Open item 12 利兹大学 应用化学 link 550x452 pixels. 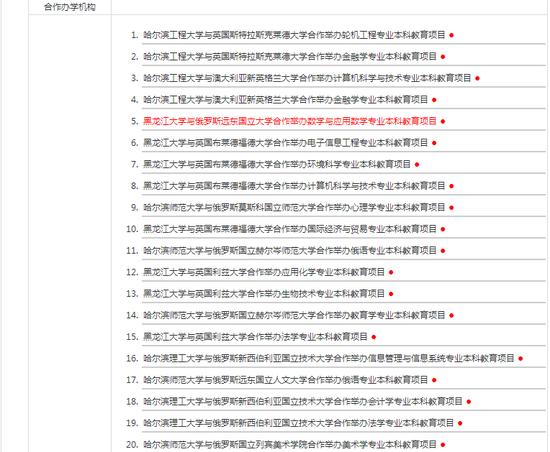coord(264,272)
